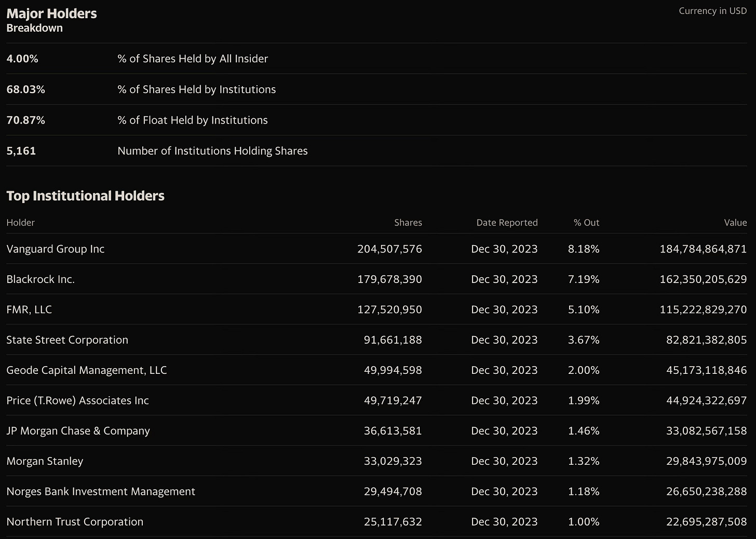The image size is (756, 539).
Task: Click the % Out column header
Action: pyautogui.click(x=586, y=222)
